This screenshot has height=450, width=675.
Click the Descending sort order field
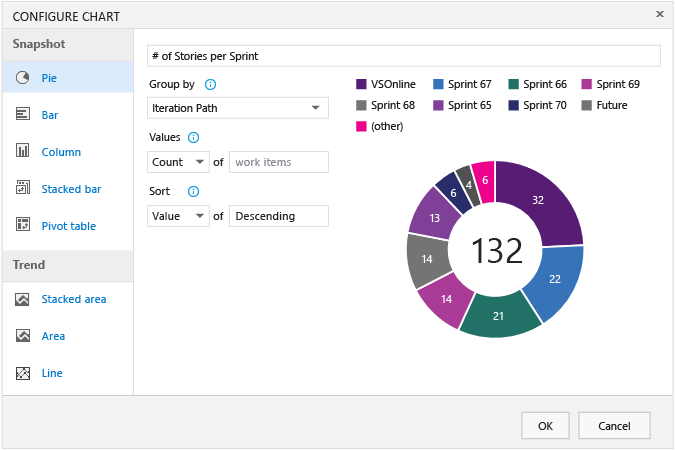pos(279,216)
